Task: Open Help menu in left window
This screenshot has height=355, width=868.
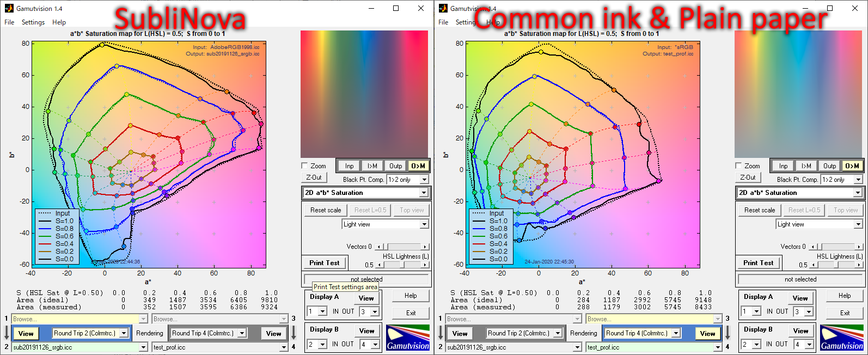Action: tap(59, 22)
